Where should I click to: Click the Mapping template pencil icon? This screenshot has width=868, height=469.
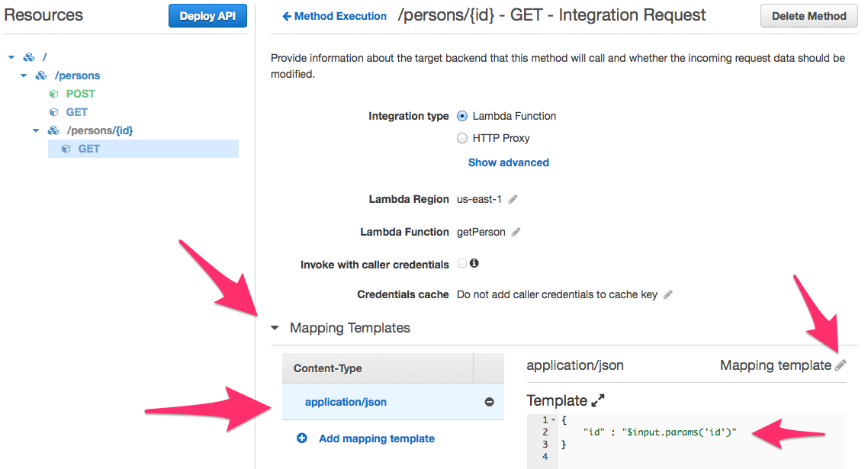pos(841,365)
